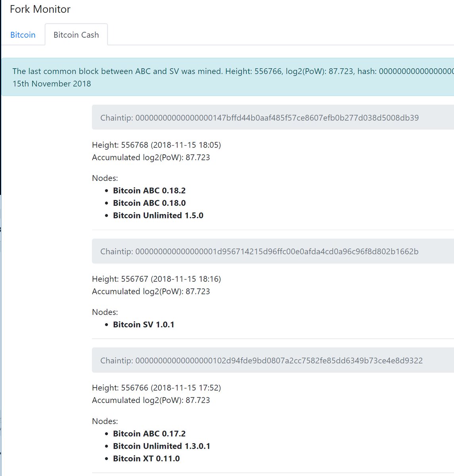The width and height of the screenshot is (454, 476).
Task: Click node Bitcoin ABC 0.18.0
Action: click(x=149, y=203)
